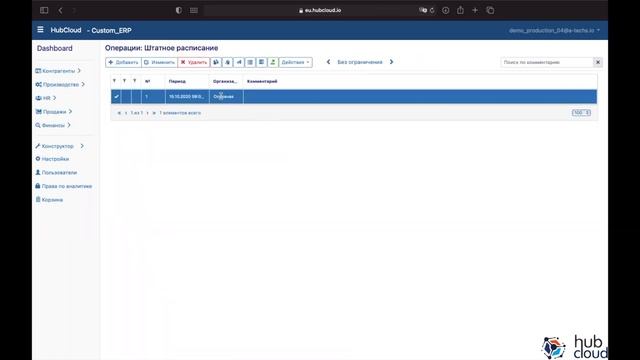Clear the comment search with X button

(598, 62)
